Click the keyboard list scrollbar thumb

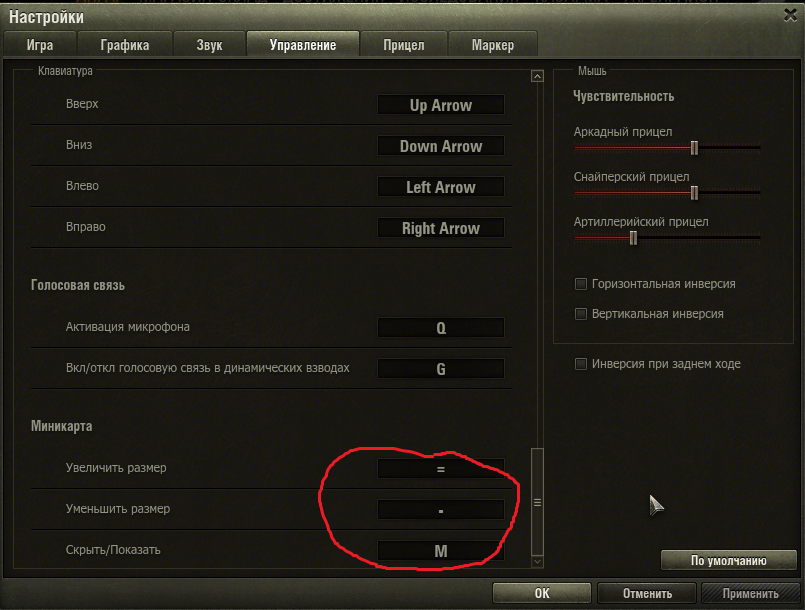(537, 502)
